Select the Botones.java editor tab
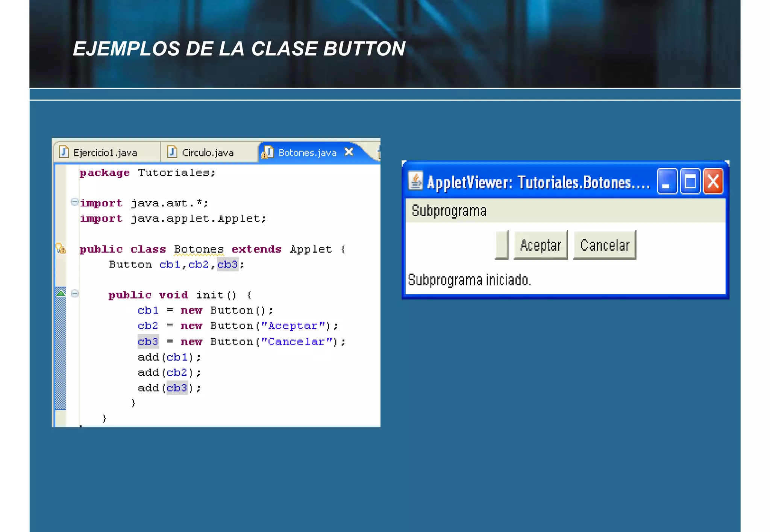Viewport: 770px width, 532px height. tap(307, 152)
